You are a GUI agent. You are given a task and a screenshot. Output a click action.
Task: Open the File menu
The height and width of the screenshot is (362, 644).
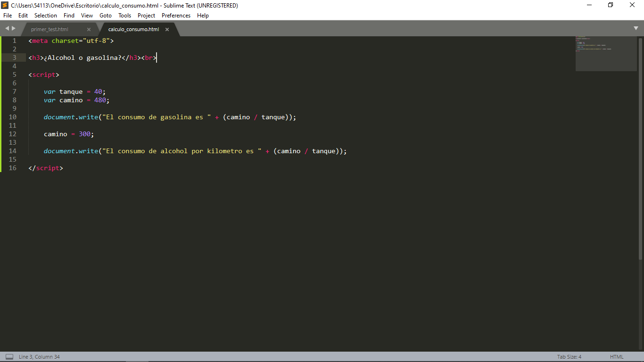pos(8,16)
